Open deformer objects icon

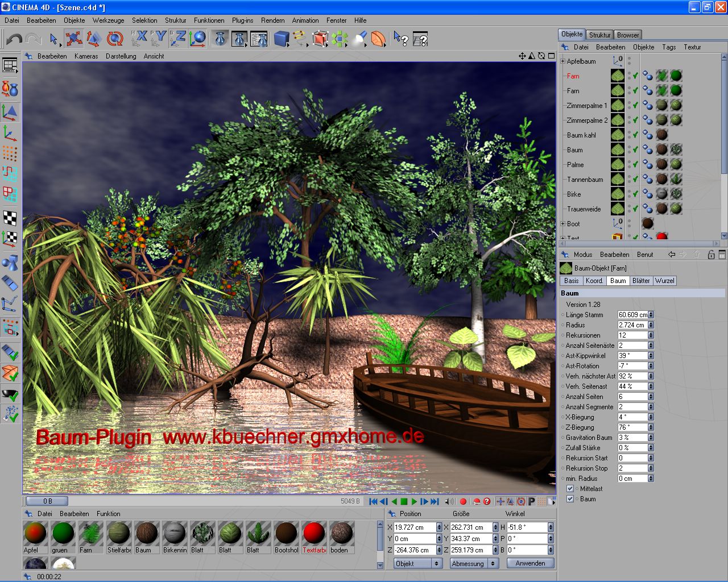[x=378, y=39]
